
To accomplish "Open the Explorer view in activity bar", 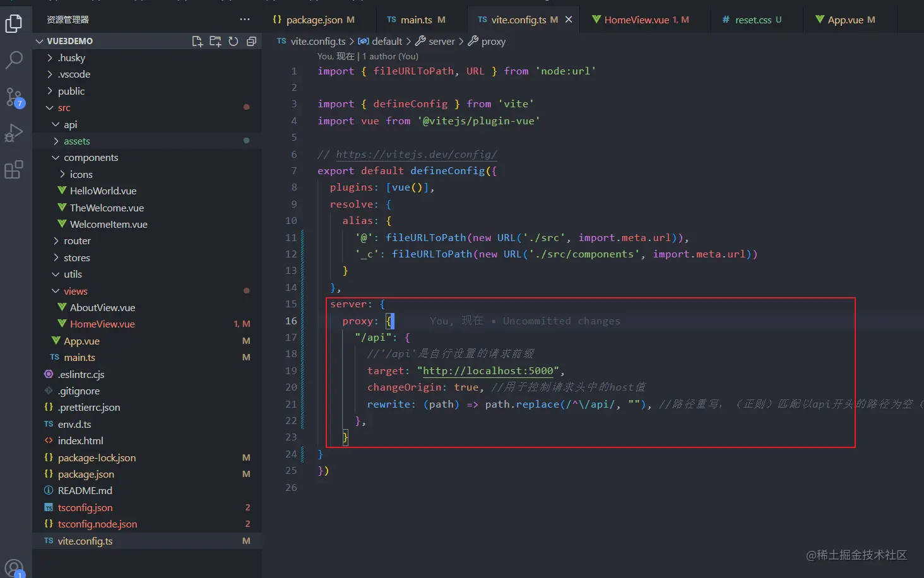I will 14,24.
